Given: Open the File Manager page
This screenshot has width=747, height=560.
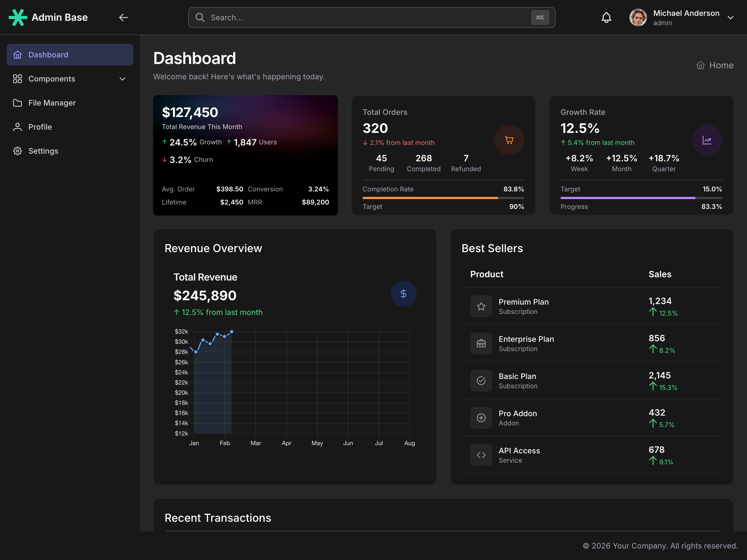Looking at the screenshot, I should coord(52,103).
